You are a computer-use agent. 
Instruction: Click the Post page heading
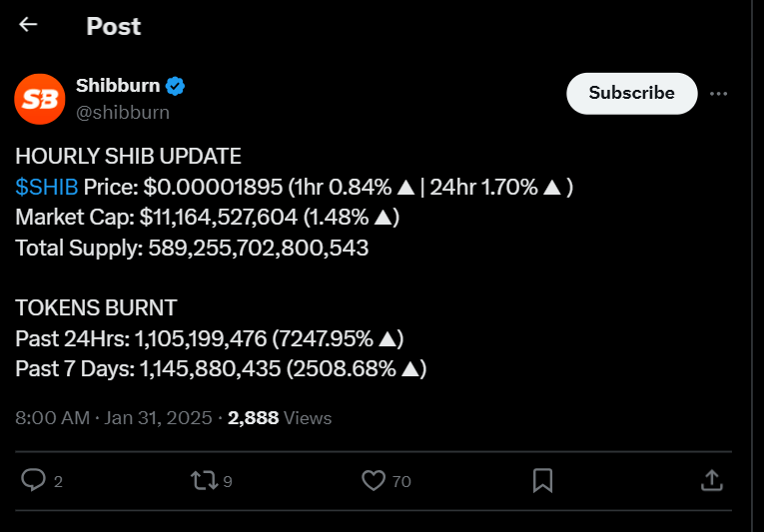(x=114, y=26)
